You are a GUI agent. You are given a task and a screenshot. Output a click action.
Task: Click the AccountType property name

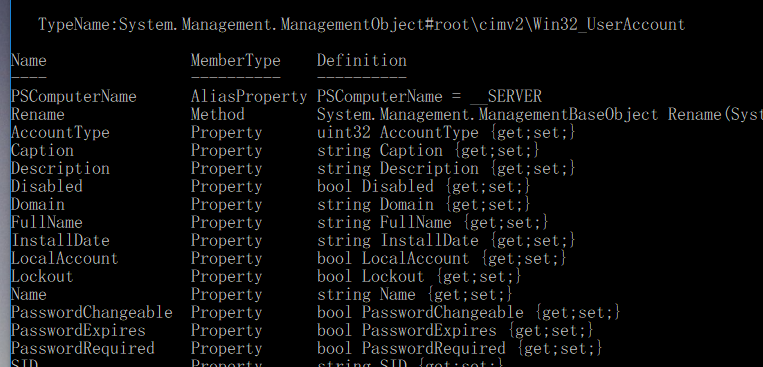pos(60,132)
